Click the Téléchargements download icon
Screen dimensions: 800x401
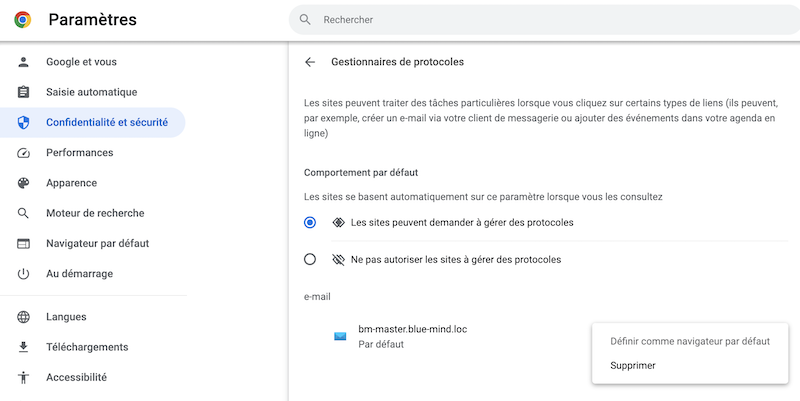click(23, 347)
